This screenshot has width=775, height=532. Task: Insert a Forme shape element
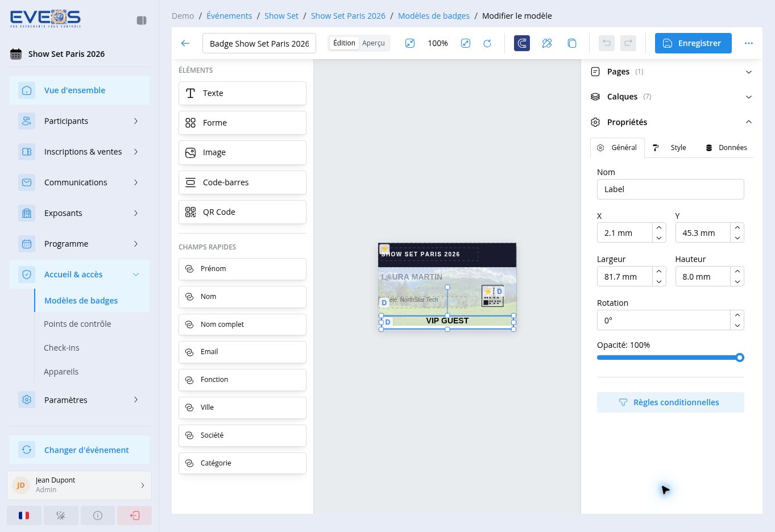click(x=242, y=123)
